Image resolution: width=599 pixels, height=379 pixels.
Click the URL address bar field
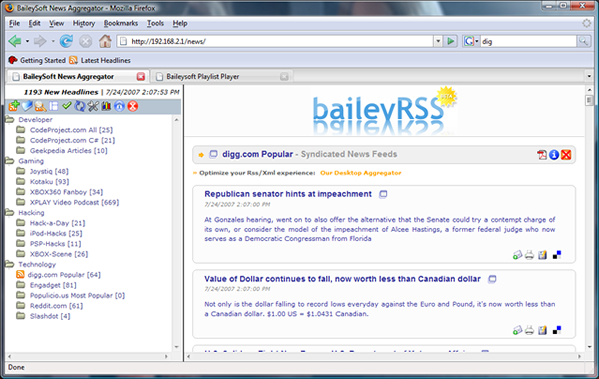[x=275, y=41]
